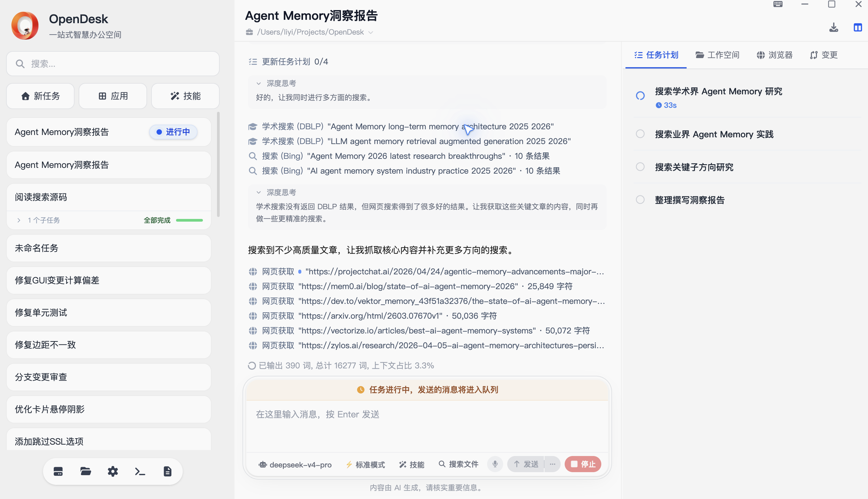This screenshot has width=868, height=499.
Task: Expand the 1 个子任务 subtask list
Action: [x=19, y=220]
